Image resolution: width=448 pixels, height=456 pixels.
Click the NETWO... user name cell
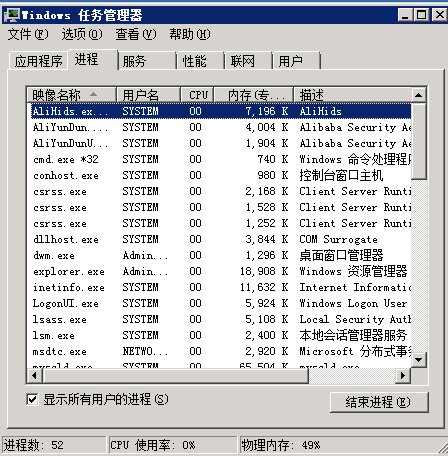pyautogui.click(x=145, y=351)
